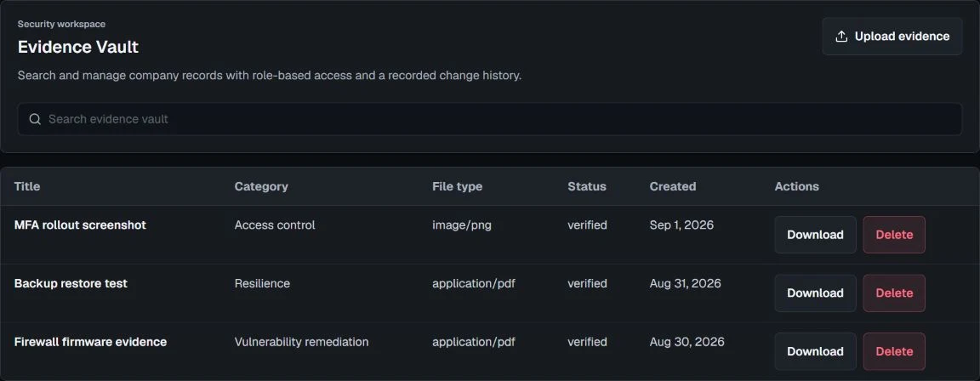Click application/pdf in Backup restore test row
Image resolution: width=980 pixels, height=381 pixels.
click(x=473, y=283)
